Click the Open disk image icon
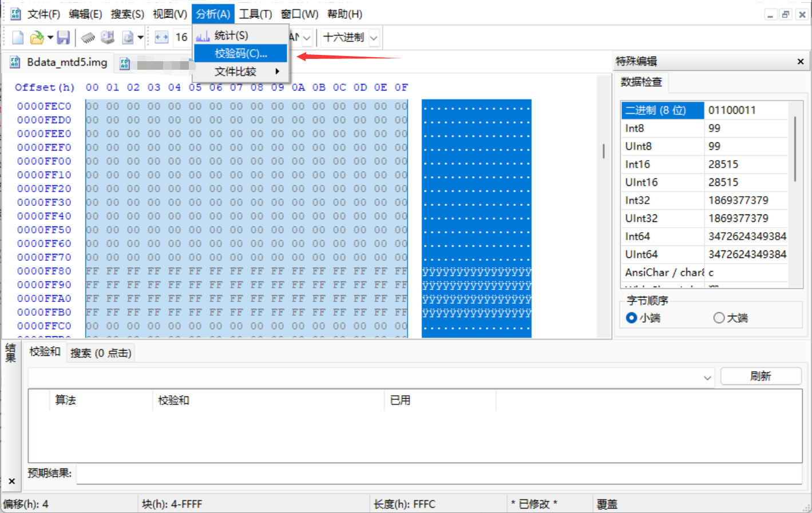The width and height of the screenshot is (812, 513). pos(128,38)
